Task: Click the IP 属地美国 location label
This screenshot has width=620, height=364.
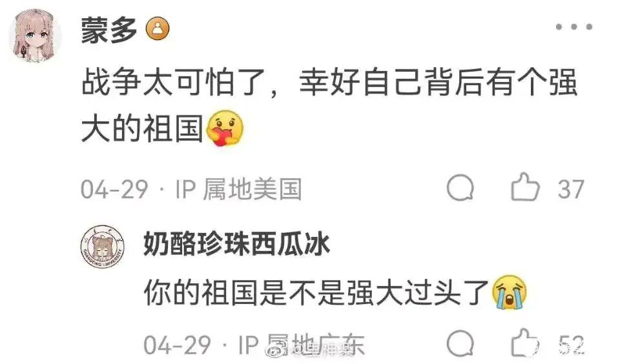Action: coord(238,189)
